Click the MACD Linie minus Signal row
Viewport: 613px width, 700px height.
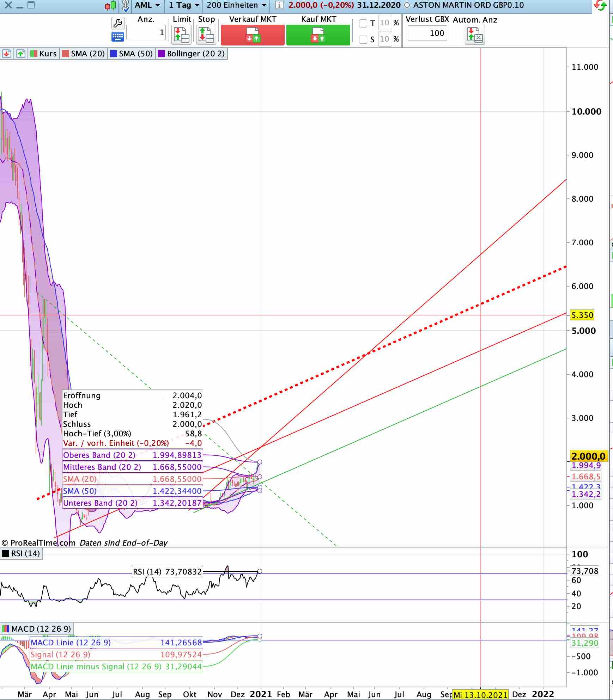tap(116, 667)
